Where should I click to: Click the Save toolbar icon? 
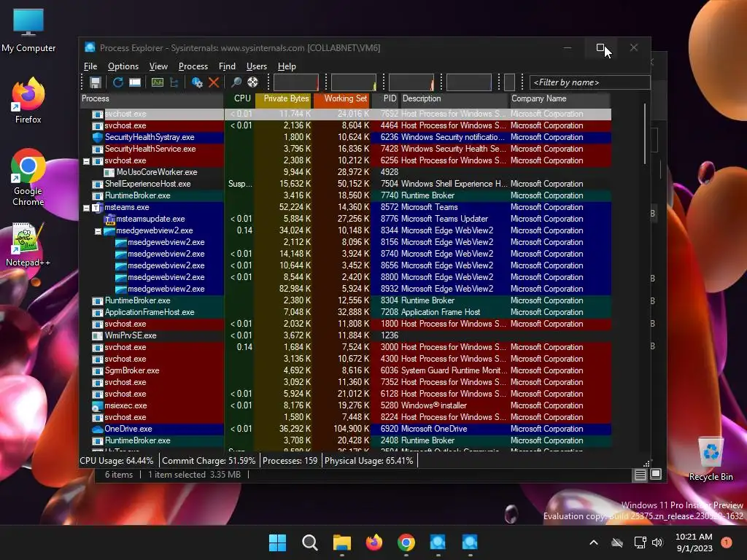coord(96,82)
